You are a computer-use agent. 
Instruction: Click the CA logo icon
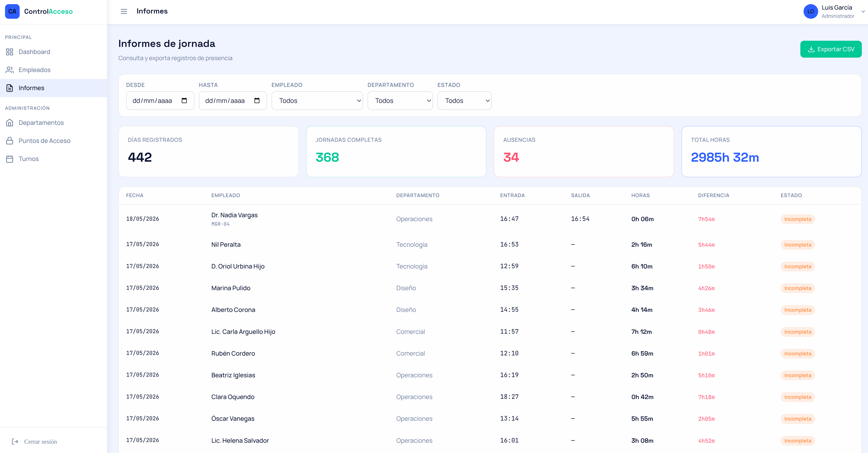(12, 11)
